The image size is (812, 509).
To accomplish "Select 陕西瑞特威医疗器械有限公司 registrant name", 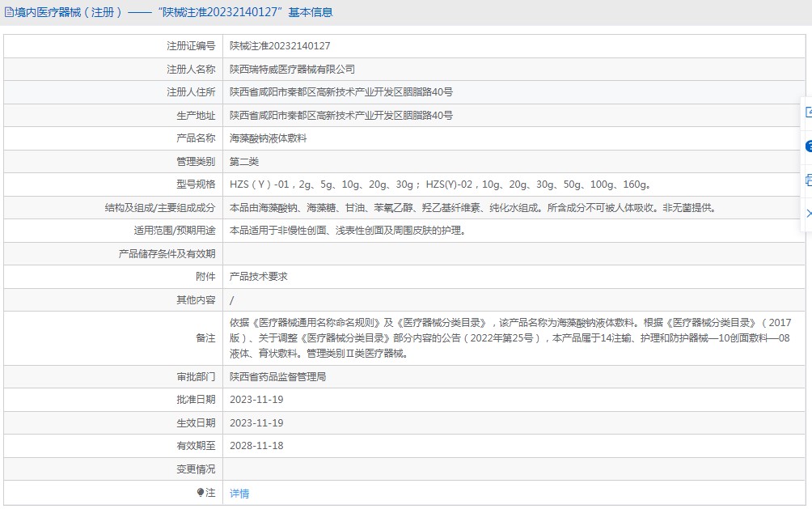I will 293,69.
